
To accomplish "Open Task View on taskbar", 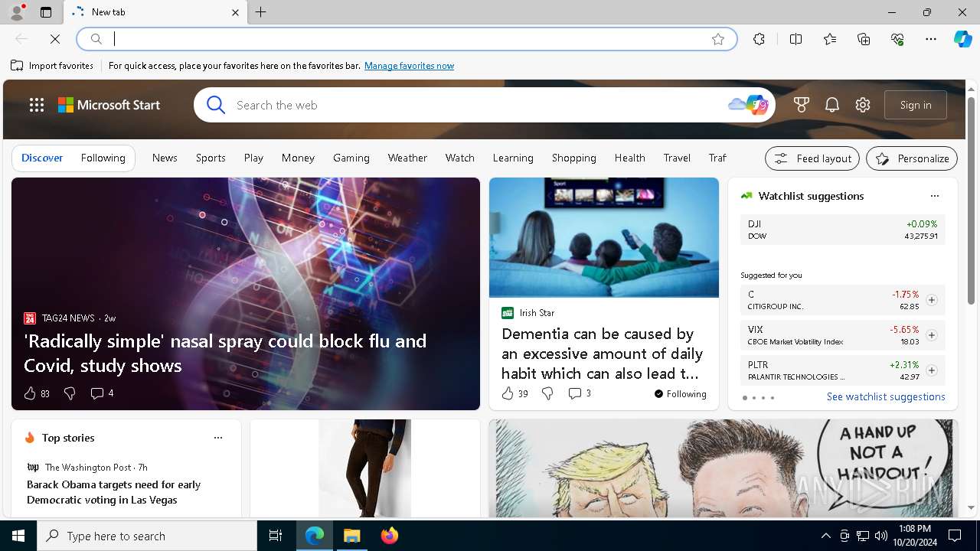I will pyautogui.click(x=276, y=536).
